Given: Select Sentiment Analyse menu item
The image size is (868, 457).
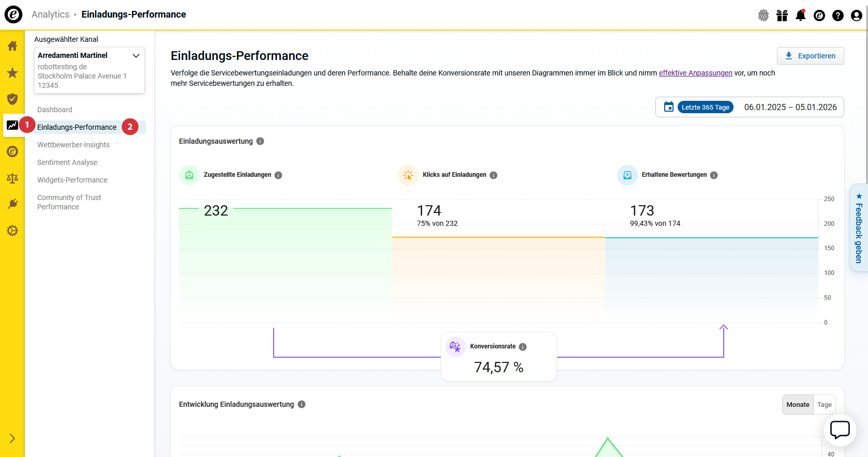Looking at the screenshot, I should (x=67, y=162).
